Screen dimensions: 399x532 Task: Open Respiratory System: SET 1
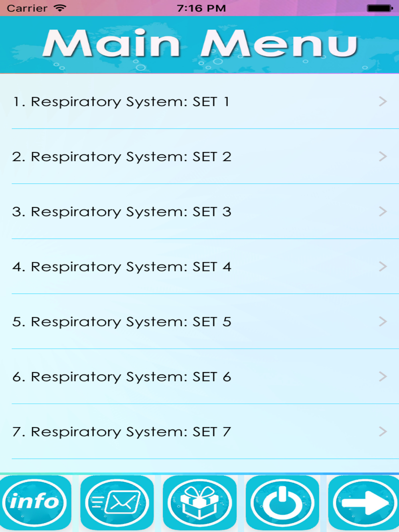[x=121, y=102]
